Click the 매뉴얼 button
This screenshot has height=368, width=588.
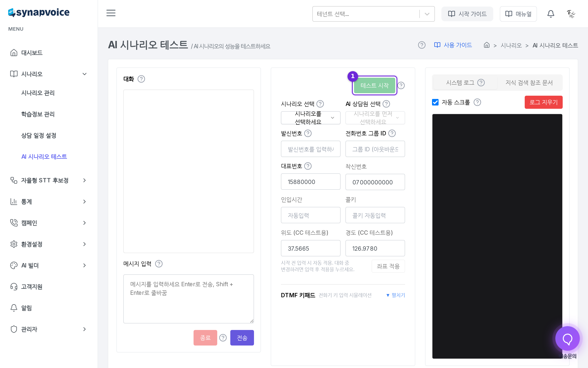point(518,14)
